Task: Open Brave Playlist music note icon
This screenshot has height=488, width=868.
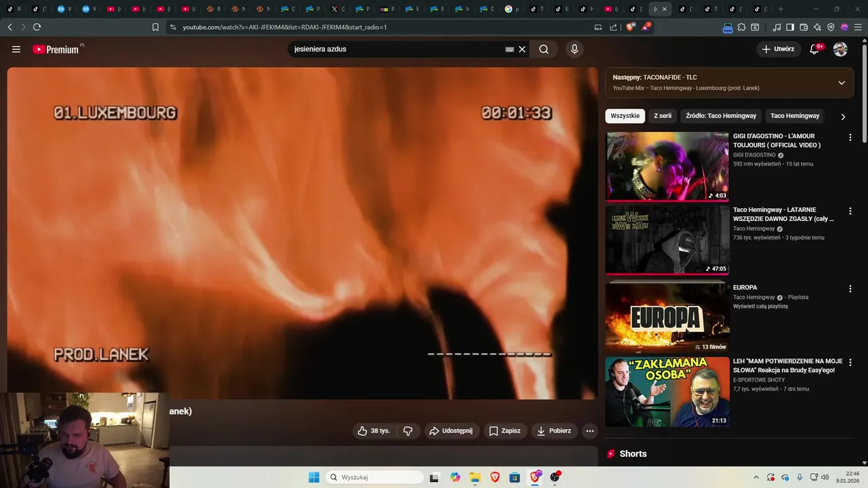Action: 777,27
